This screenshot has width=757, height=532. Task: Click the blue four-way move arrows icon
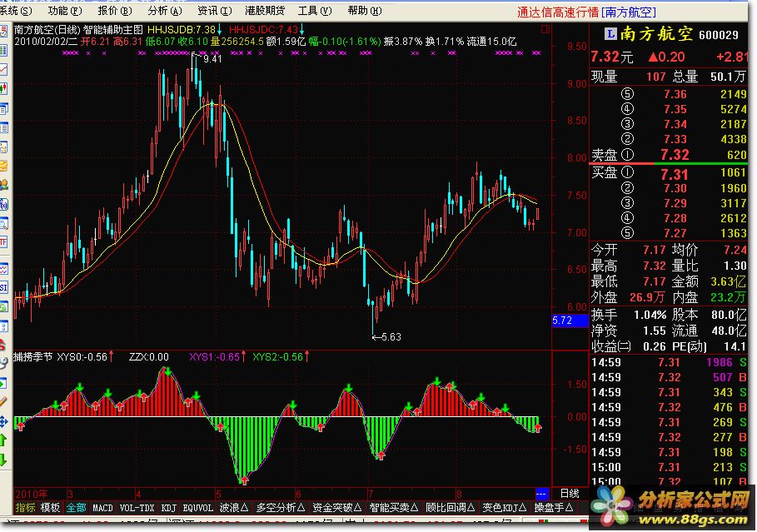2,422
